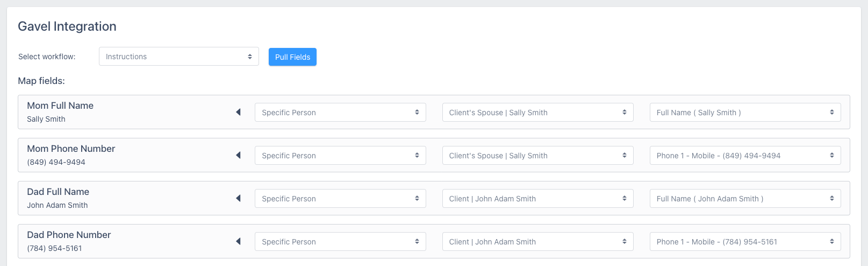Viewport: 868px width, 266px height.
Task: Click the left arrow icon for Dad Phone Number
Action: coord(238,241)
